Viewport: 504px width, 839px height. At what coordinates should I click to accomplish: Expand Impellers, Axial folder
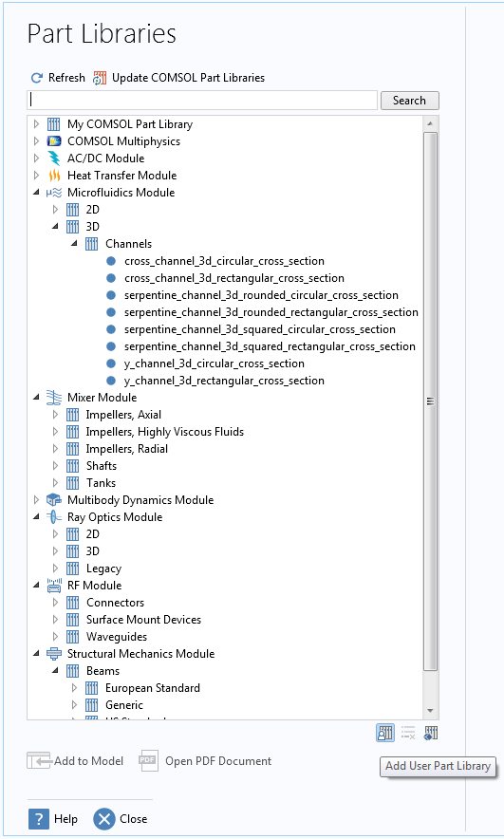point(55,415)
